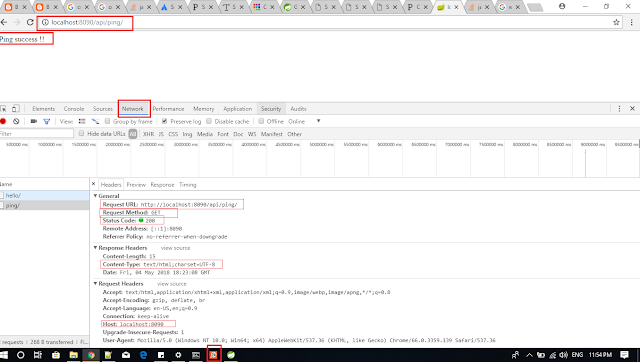Uncheck Preserve log checkbox
This screenshot has height=362, width=640.
pos(164,121)
